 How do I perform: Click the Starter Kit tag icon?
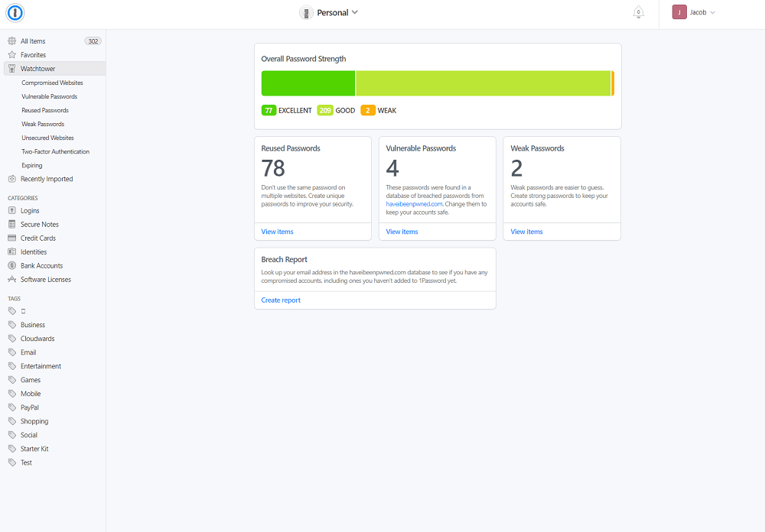pos(12,449)
